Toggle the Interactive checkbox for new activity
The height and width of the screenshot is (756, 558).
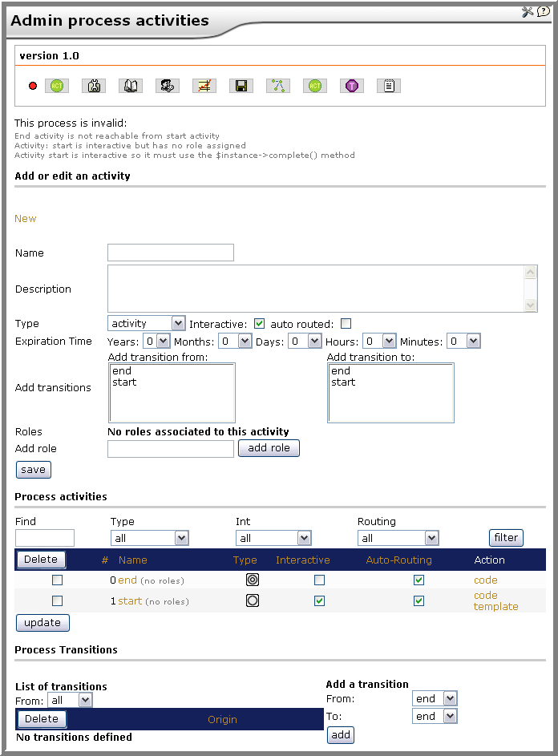click(260, 324)
